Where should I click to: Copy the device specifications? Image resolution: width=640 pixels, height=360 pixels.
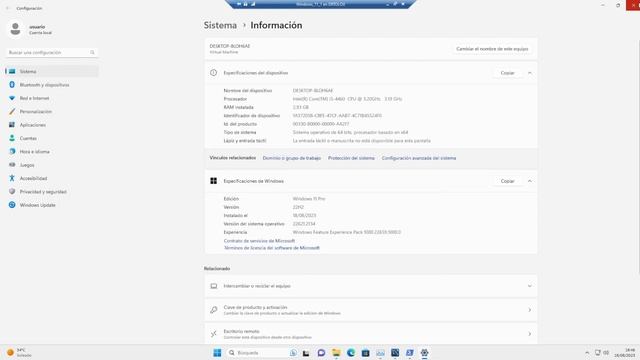(x=507, y=73)
